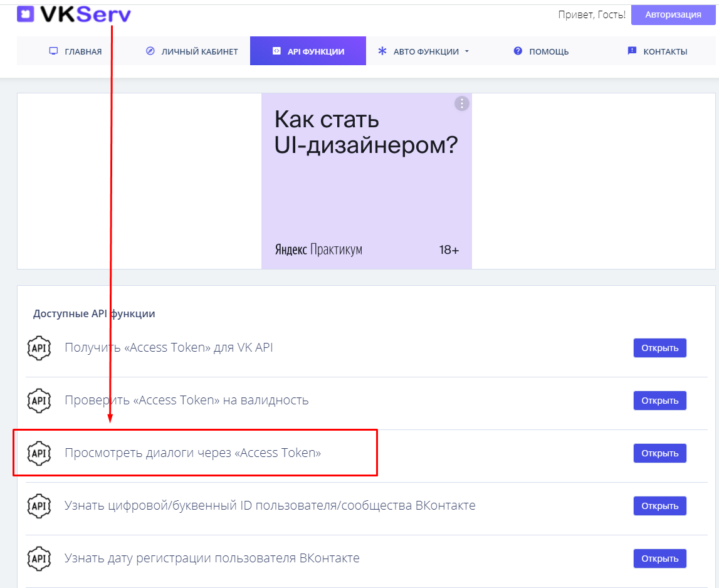This screenshot has height=588, width=719.
Task: Open Просмотреть диалоги with Открыть button
Action: tap(660, 453)
